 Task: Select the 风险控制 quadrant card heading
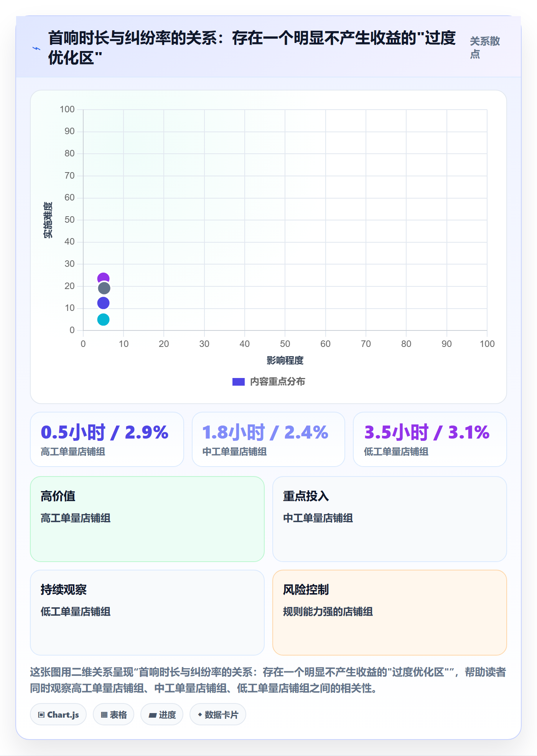tap(306, 590)
